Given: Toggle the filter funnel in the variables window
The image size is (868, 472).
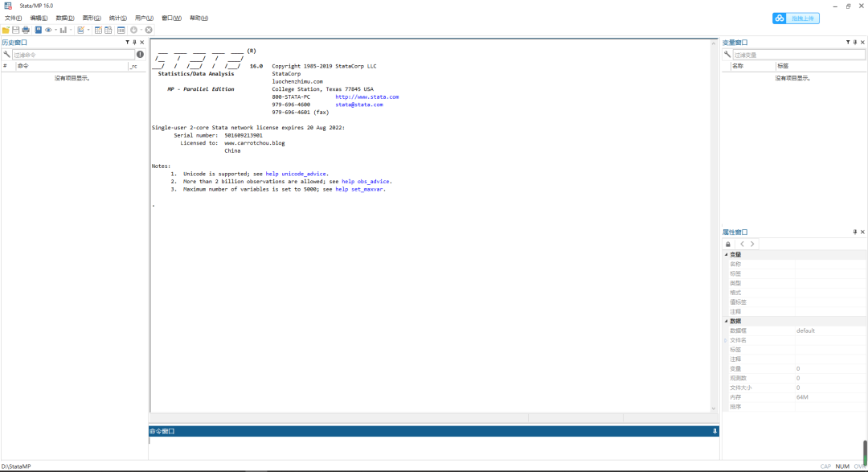Looking at the screenshot, I should [848, 42].
